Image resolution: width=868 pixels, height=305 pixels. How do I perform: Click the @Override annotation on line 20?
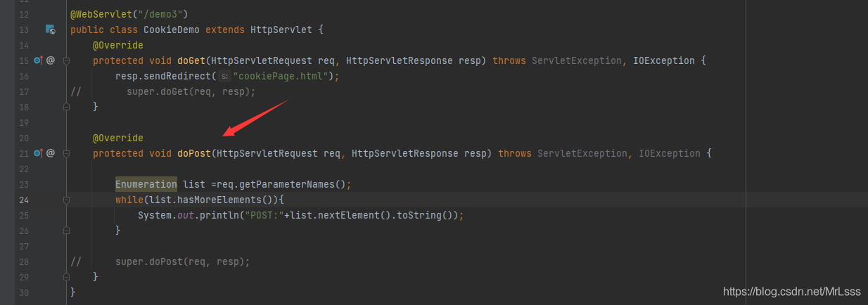tap(118, 138)
